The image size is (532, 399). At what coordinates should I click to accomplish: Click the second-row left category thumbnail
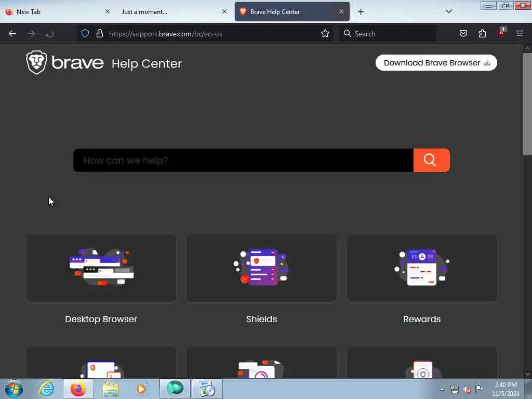click(101, 362)
